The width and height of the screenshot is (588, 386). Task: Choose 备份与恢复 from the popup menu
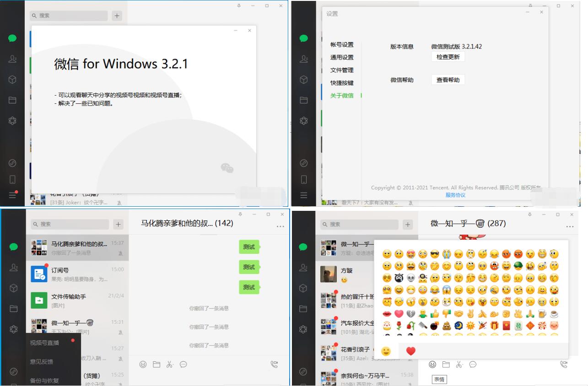tap(45, 380)
